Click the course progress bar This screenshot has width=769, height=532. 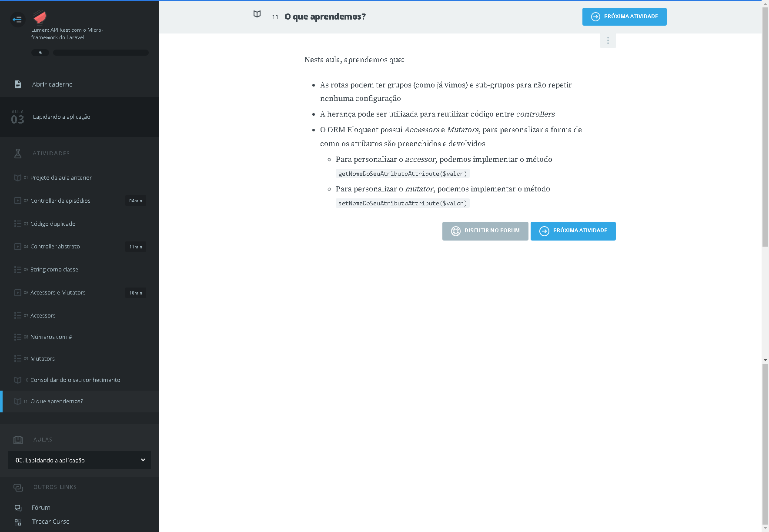101,53
